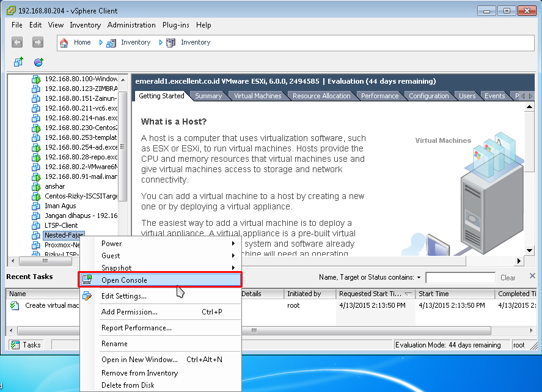Click the Tasks button in status bar

coord(26,345)
